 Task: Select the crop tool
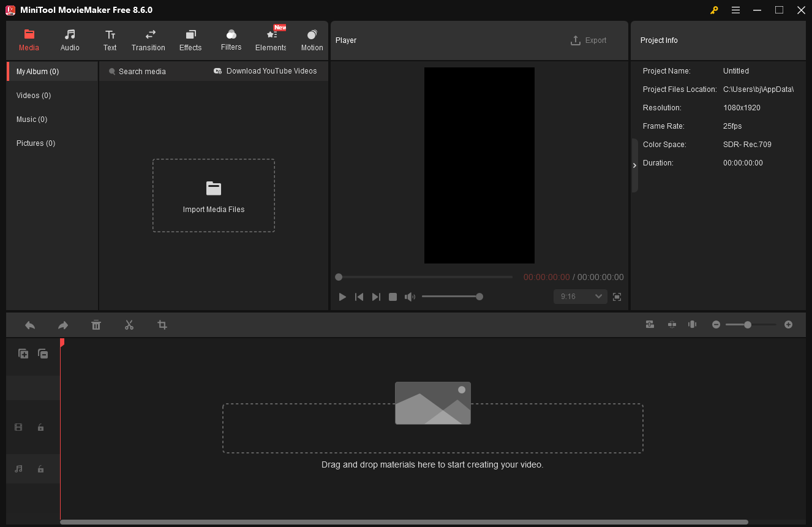(x=162, y=325)
